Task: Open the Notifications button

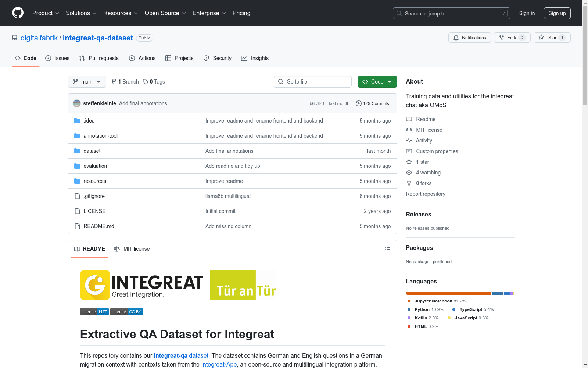Action: (x=470, y=38)
